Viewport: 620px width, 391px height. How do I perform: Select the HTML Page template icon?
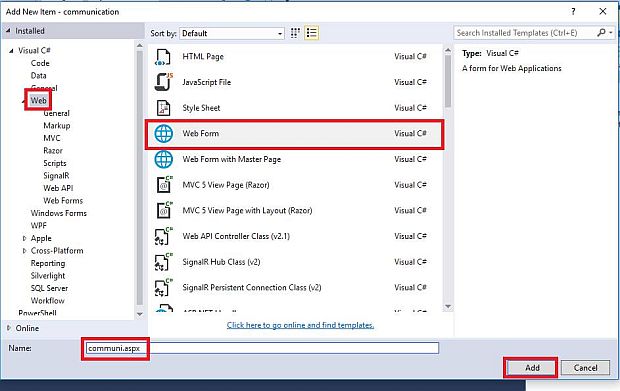(x=163, y=57)
